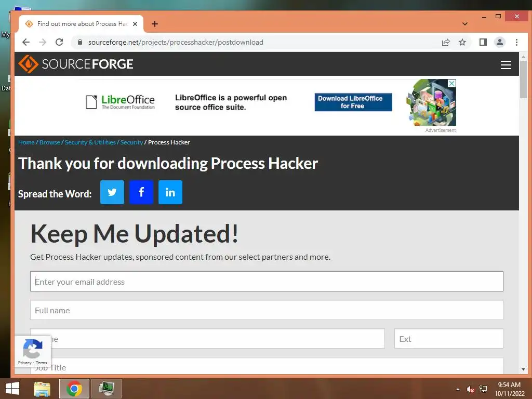The width and height of the screenshot is (532, 399).
Task: Click page scrollbar up arrow
Action: [x=523, y=57]
